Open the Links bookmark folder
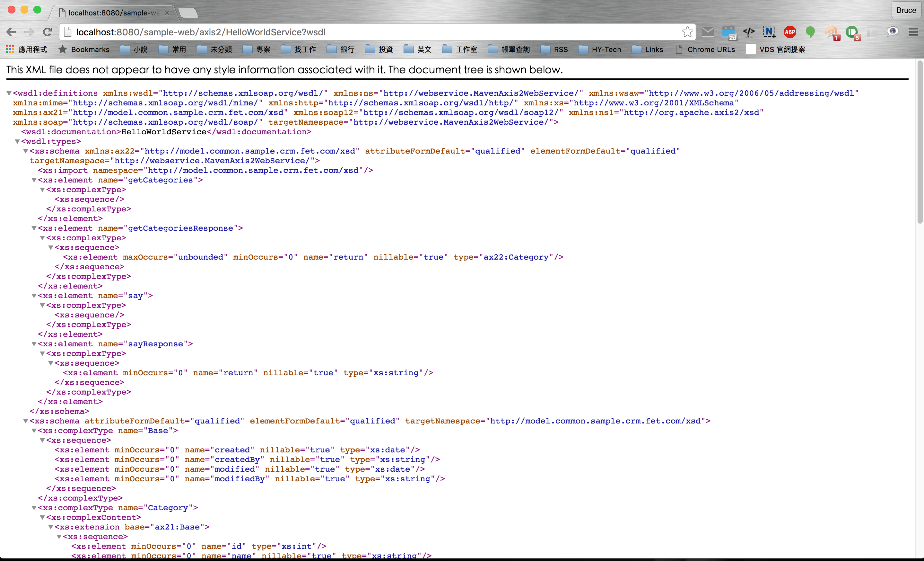924x561 pixels. (x=648, y=49)
